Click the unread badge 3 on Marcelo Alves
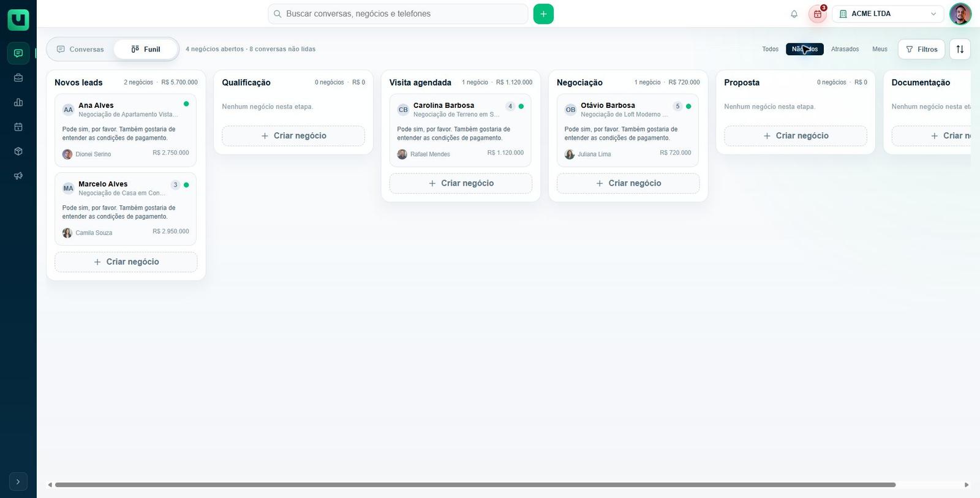The height and width of the screenshot is (498, 980). [175, 184]
